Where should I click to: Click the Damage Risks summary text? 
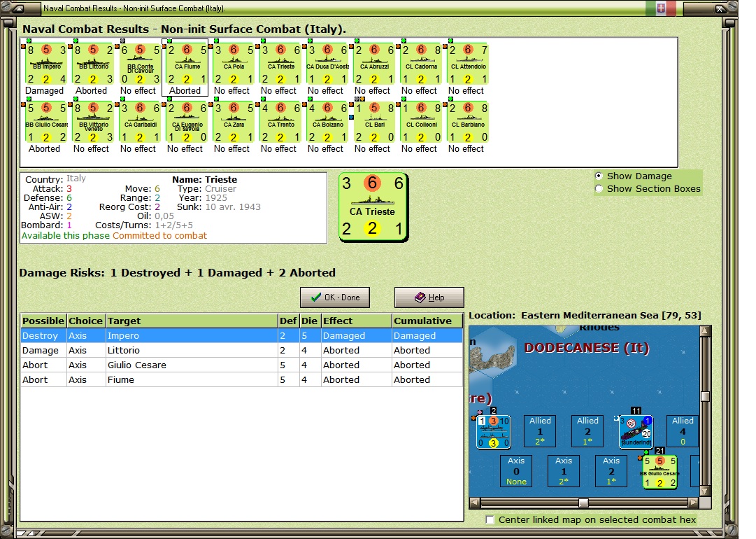pos(178,272)
